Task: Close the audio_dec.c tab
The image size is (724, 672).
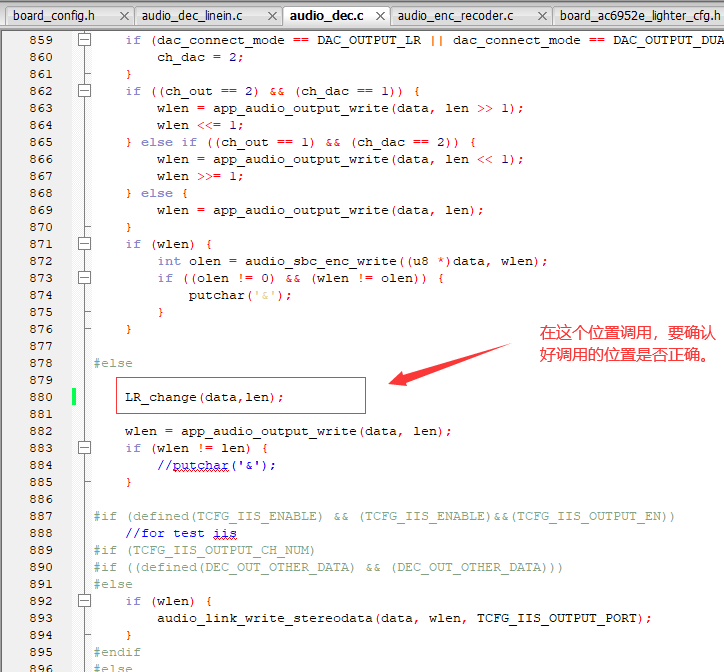Action: coord(380,16)
